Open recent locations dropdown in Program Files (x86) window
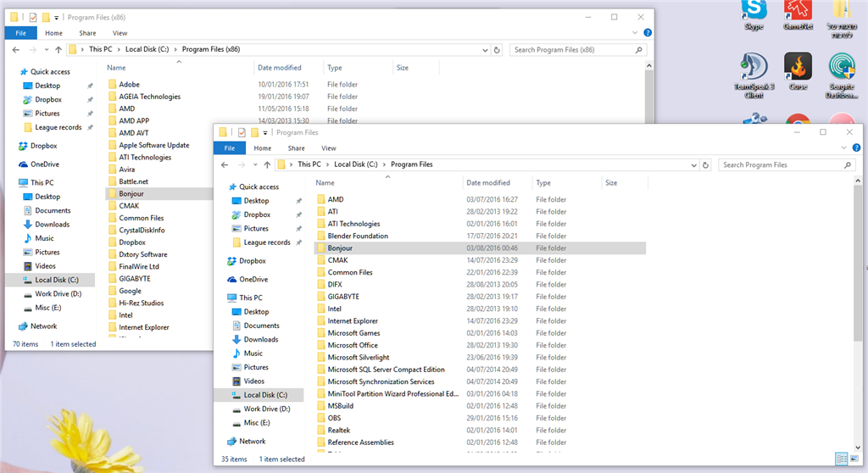Viewport: 868px width, 473px height. tap(47, 50)
